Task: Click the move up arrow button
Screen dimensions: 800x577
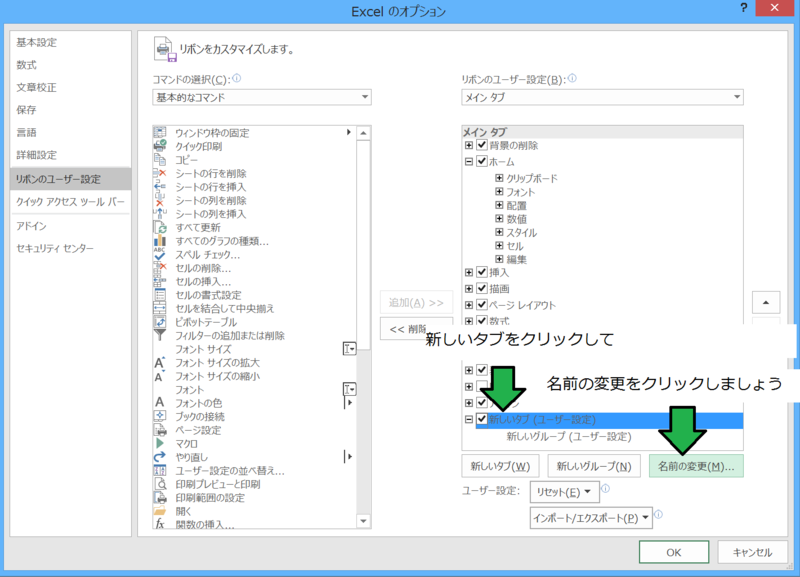Action: pyautogui.click(x=766, y=303)
